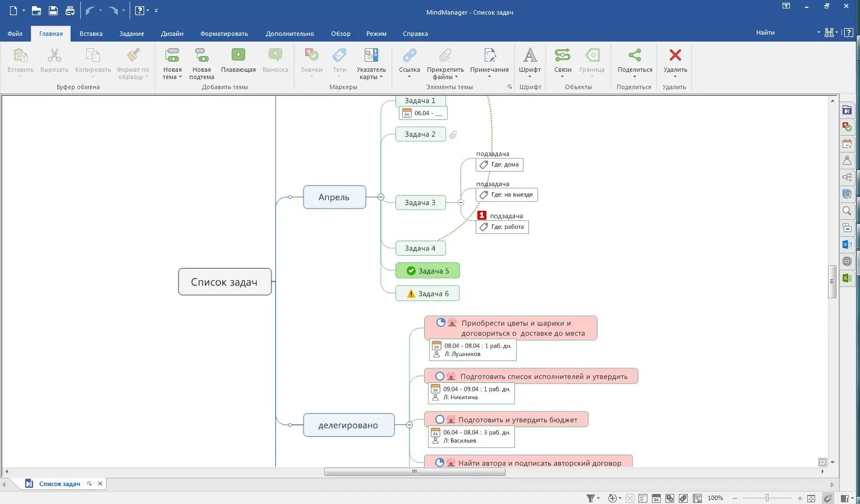860x504 pixels.
Task: Click the Ссылка link icon
Action: click(x=410, y=55)
